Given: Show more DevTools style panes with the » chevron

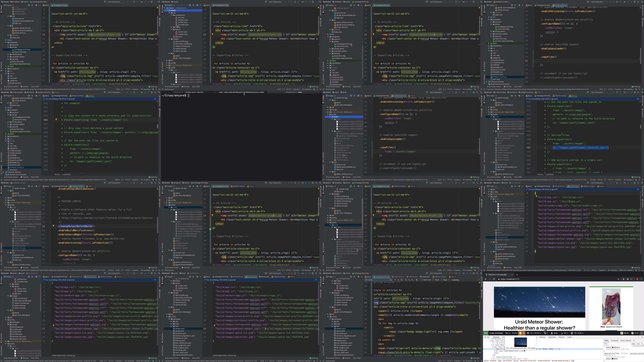Looking at the screenshot, I should tap(634, 340).
